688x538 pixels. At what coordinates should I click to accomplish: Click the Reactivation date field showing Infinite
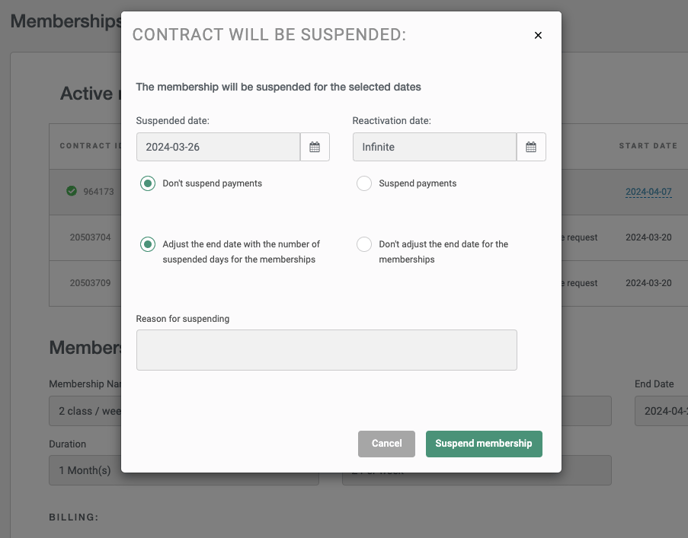click(434, 147)
